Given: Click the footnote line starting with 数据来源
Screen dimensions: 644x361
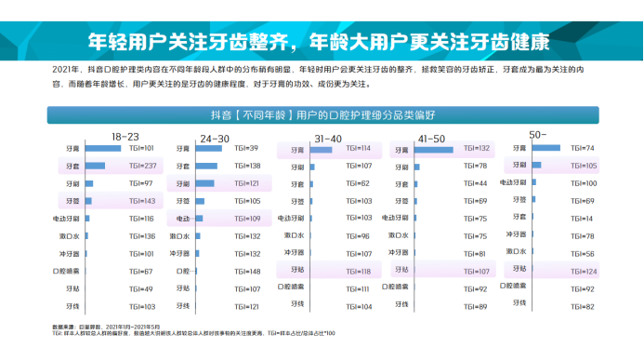Looking at the screenshot, I should pos(106,328).
